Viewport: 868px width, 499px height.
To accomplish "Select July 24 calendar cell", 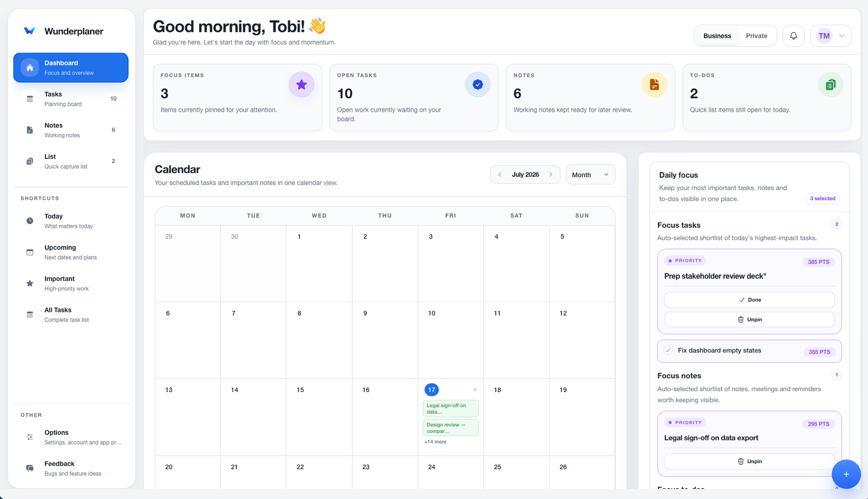I will [x=451, y=472].
